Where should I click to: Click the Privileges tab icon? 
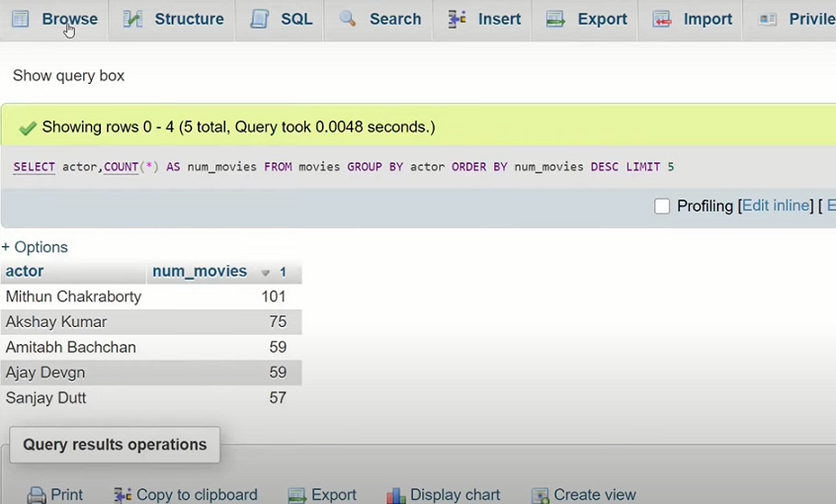point(768,19)
